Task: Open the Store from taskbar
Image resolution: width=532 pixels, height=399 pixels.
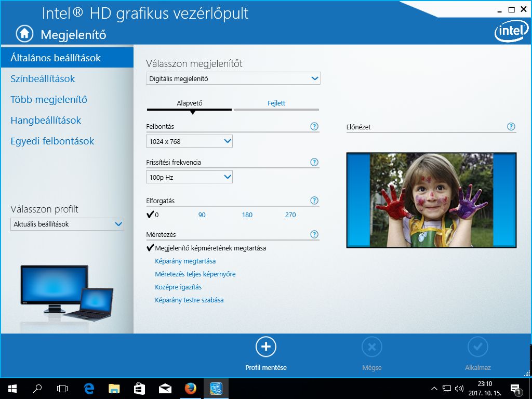Action: point(139,389)
